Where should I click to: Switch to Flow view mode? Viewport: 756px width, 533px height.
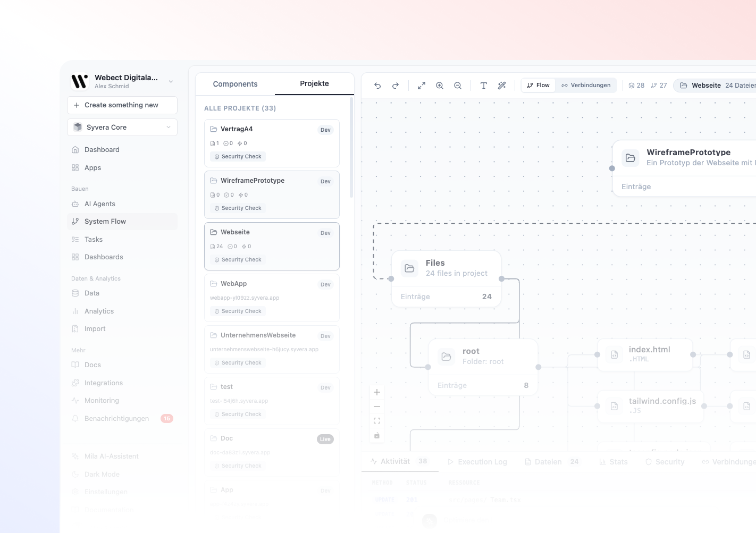coord(538,86)
